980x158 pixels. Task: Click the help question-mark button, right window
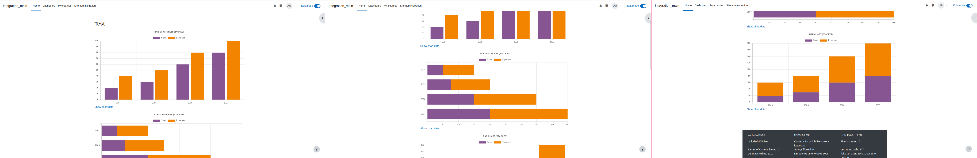click(x=969, y=149)
